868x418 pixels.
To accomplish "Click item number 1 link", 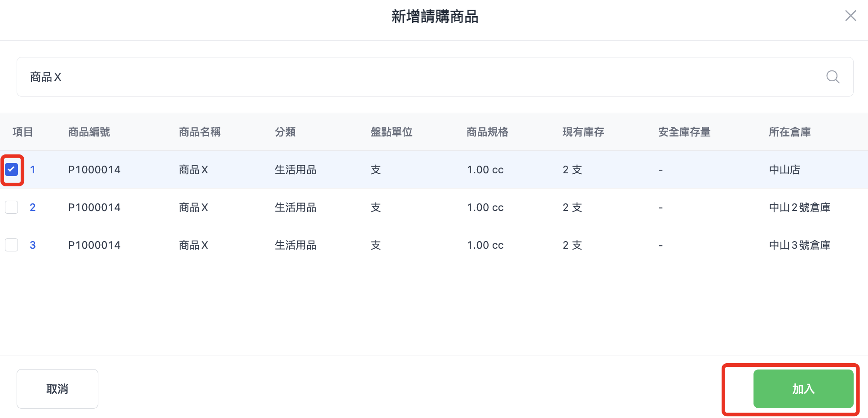I will (x=32, y=170).
